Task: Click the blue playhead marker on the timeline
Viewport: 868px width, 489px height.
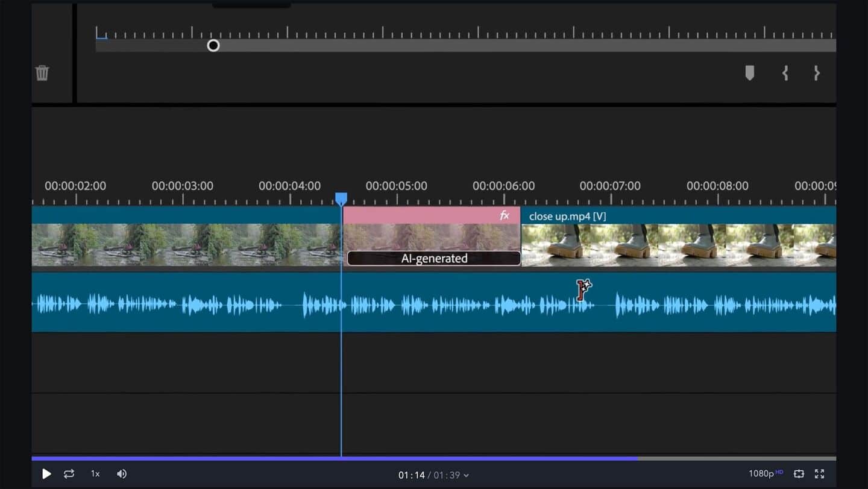Action: (x=341, y=198)
